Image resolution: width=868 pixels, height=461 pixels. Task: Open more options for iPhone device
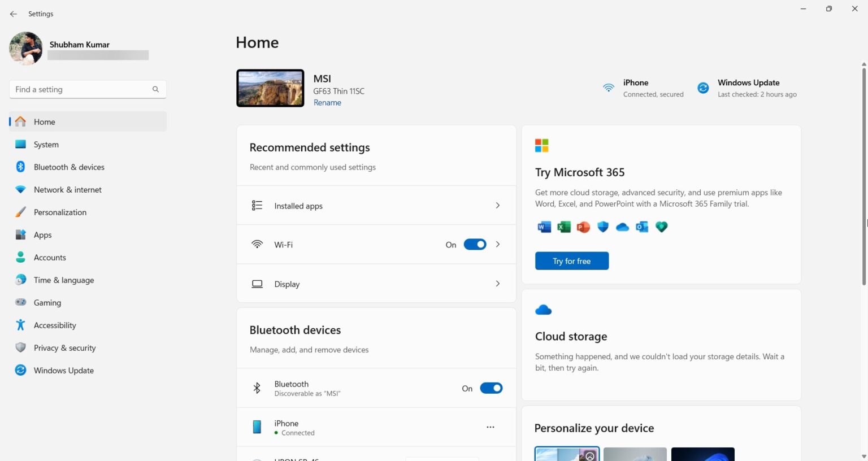click(x=490, y=427)
